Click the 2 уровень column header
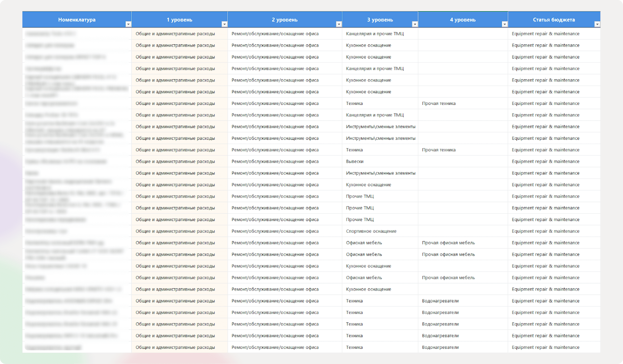 [284, 20]
